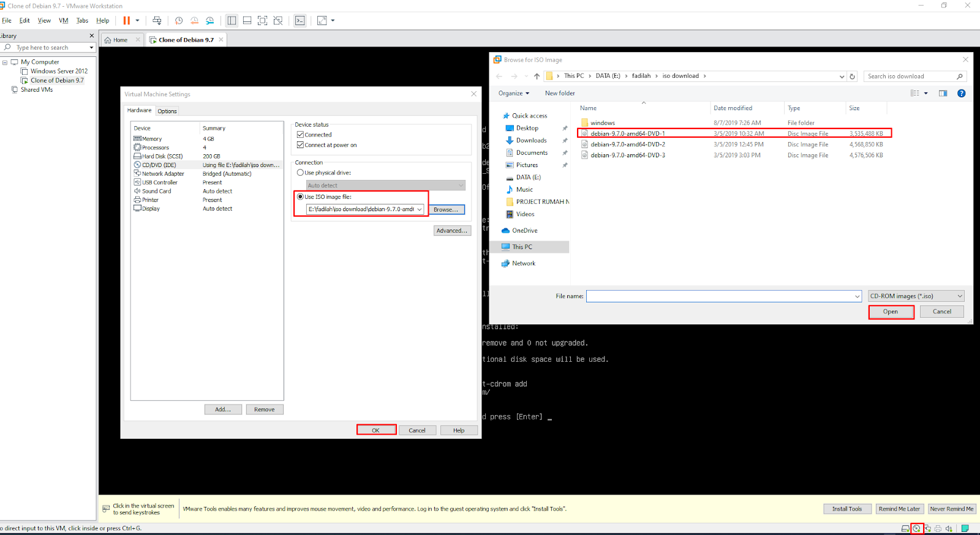Screen dimensions: 980x535
Task: Click the library search field
Action: 49,47
